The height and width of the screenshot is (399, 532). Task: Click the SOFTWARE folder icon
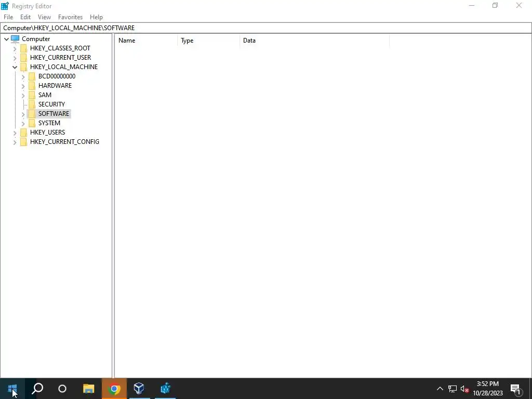pos(32,113)
